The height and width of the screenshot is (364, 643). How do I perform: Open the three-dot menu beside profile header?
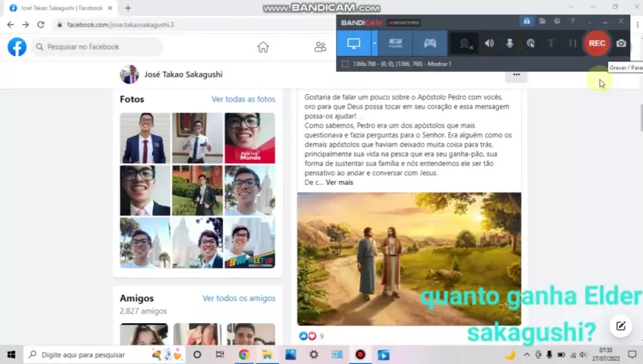(516, 74)
